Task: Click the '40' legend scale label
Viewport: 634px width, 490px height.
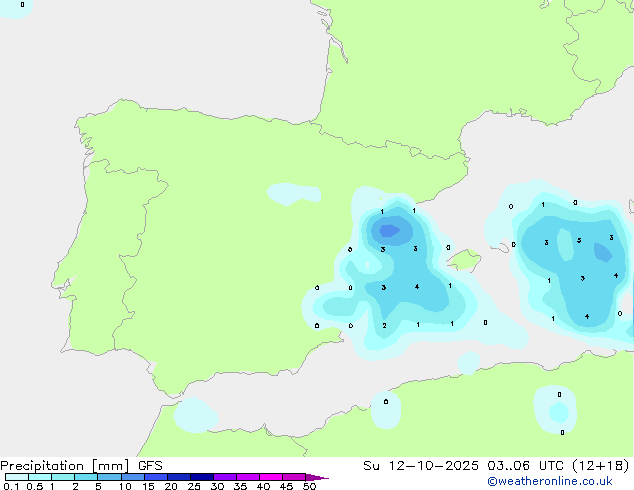Action: tap(263, 486)
